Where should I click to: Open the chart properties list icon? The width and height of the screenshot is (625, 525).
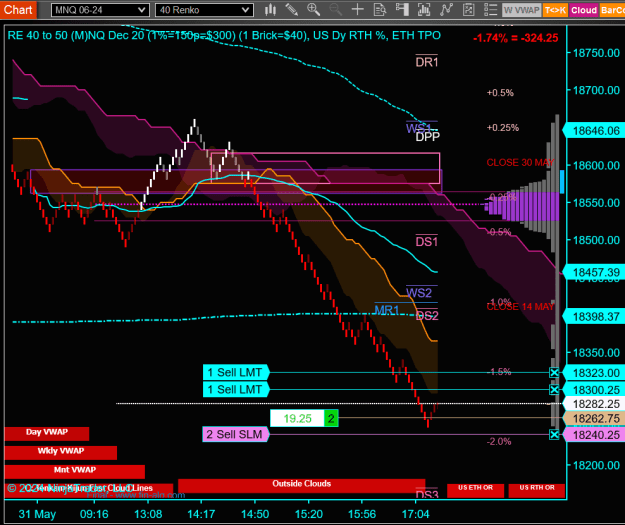pos(490,10)
